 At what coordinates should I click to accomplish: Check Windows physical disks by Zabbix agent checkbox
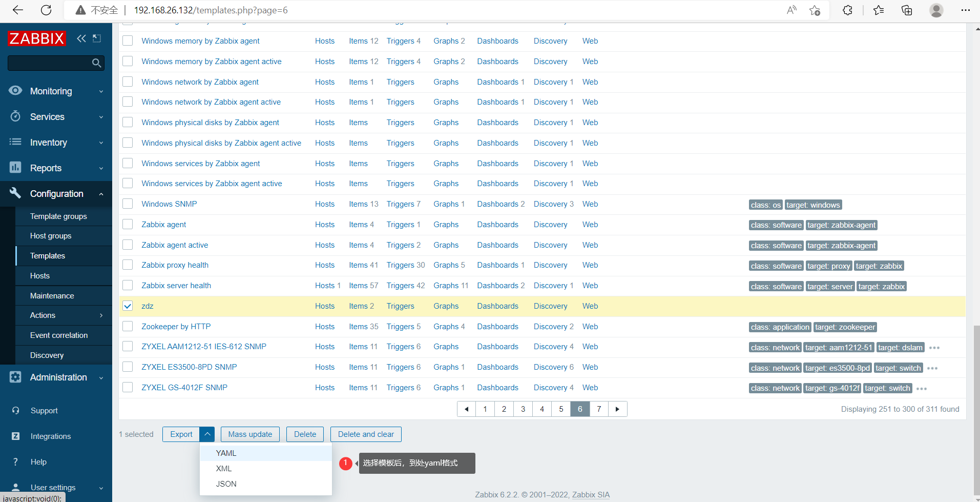[128, 122]
